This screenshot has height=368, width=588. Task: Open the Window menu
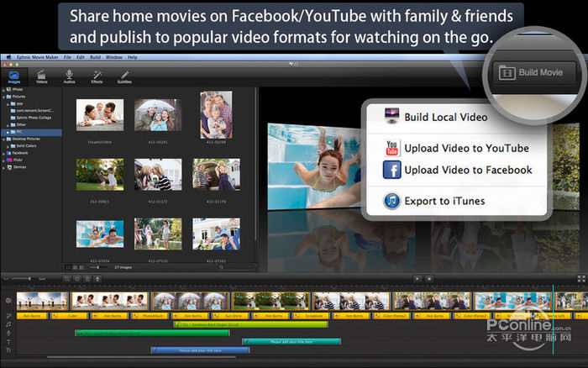(x=114, y=57)
